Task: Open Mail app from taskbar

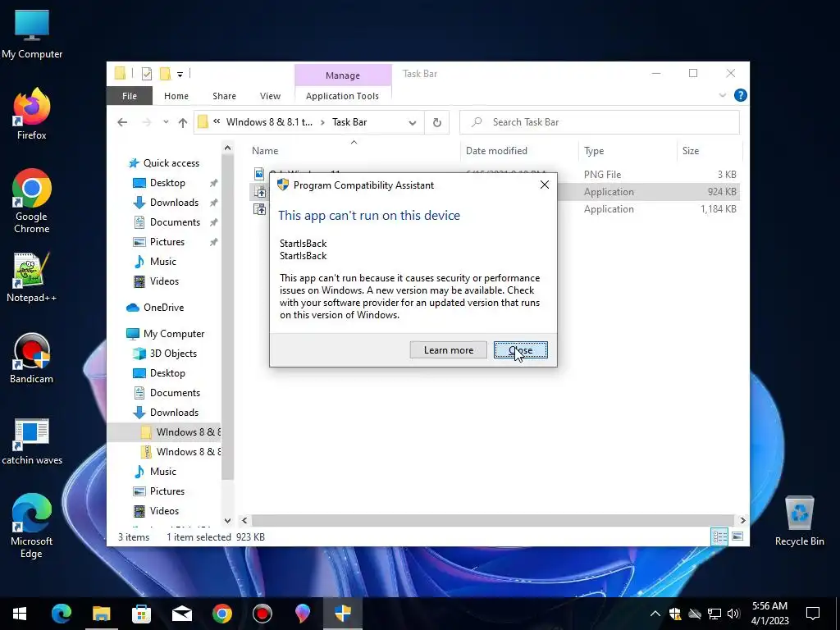Action: coord(181,614)
